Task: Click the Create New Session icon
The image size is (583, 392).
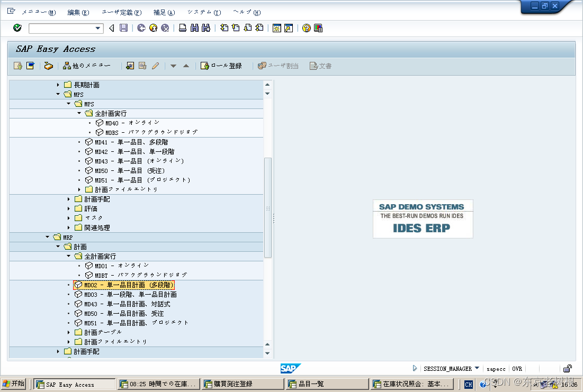Action: (x=277, y=28)
